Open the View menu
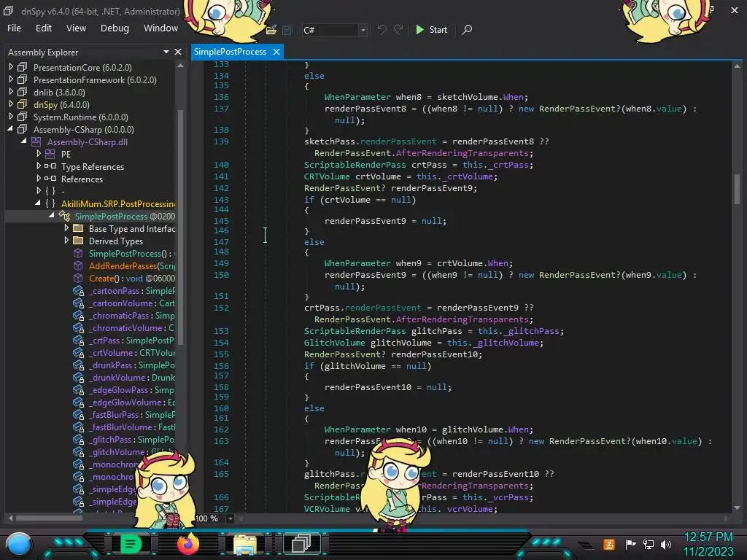 [76, 28]
